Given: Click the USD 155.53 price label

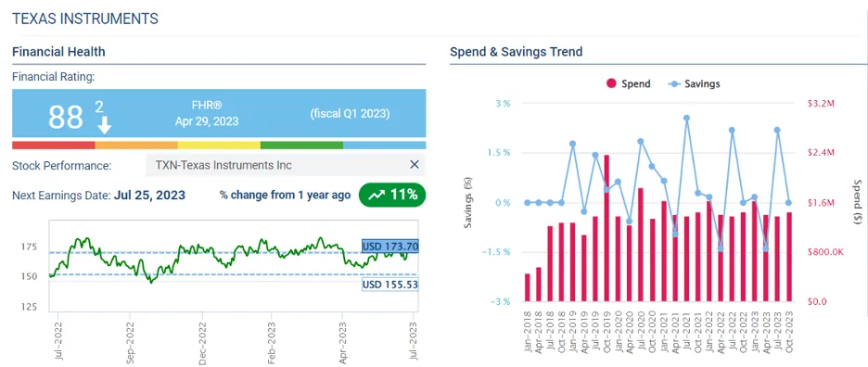Looking at the screenshot, I should (390, 285).
